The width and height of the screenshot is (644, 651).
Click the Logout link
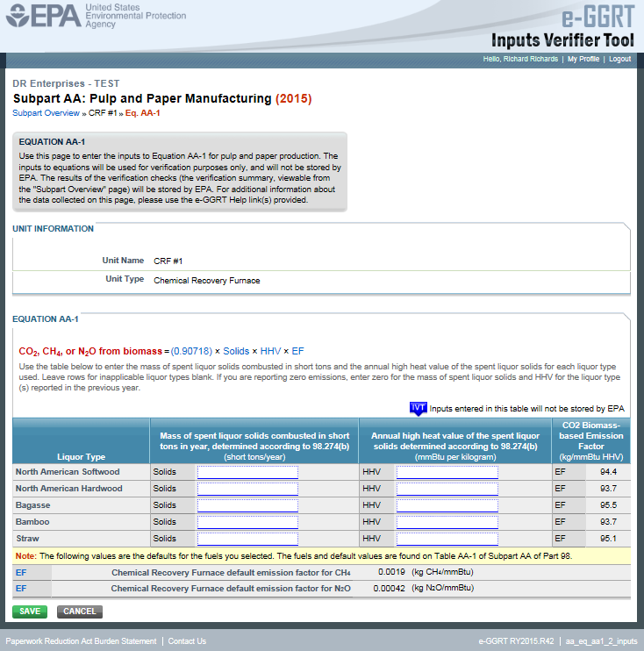pos(619,59)
